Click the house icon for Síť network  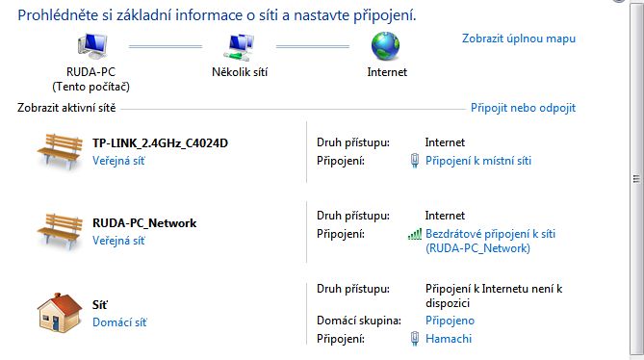coord(60,313)
